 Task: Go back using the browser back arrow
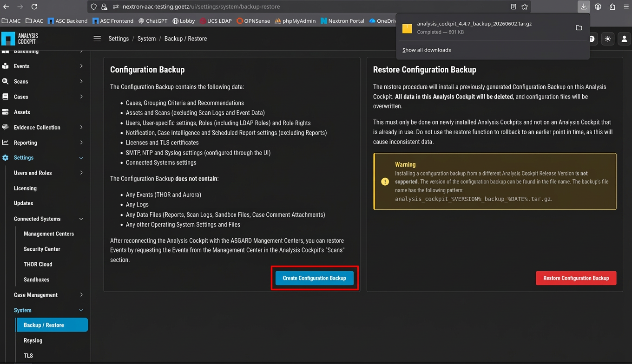point(6,7)
